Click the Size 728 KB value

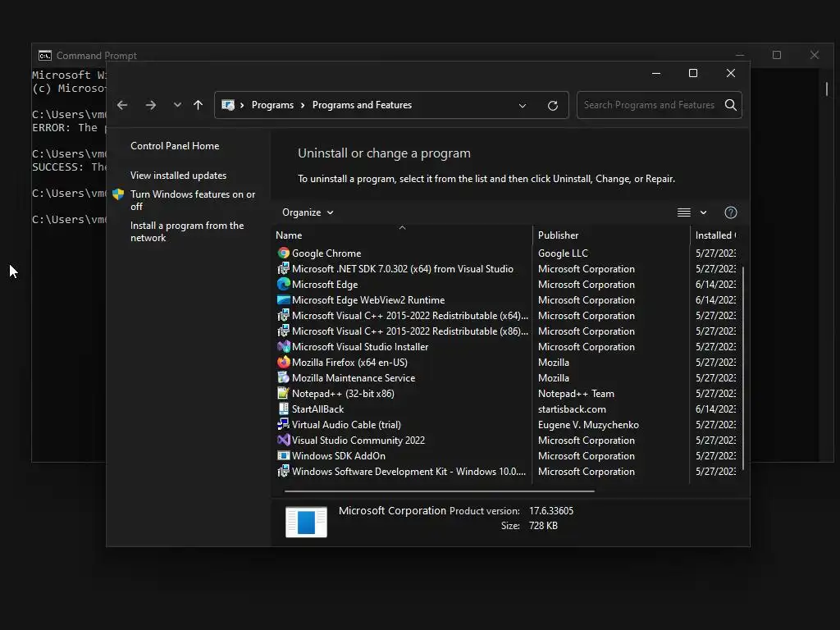[x=543, y=526]
